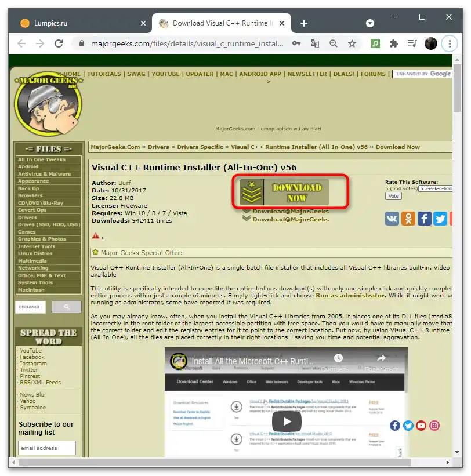Screen dimensions: 471x476
Task: Click the round Facebook icon near video
Action: [x=395, y=426]
